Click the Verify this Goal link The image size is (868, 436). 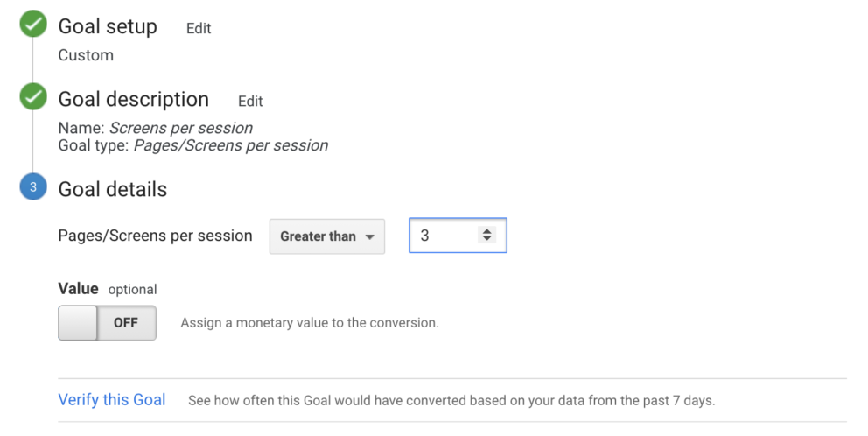coord(112,400)
